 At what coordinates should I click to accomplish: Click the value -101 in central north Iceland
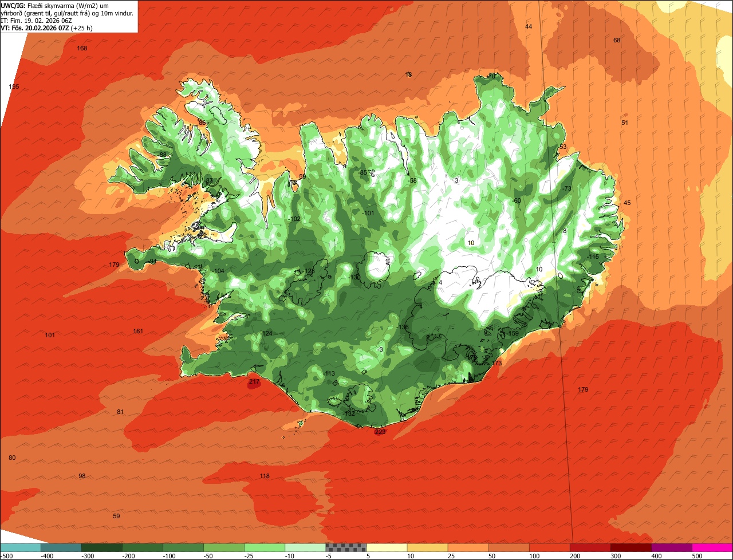[368, 213]
